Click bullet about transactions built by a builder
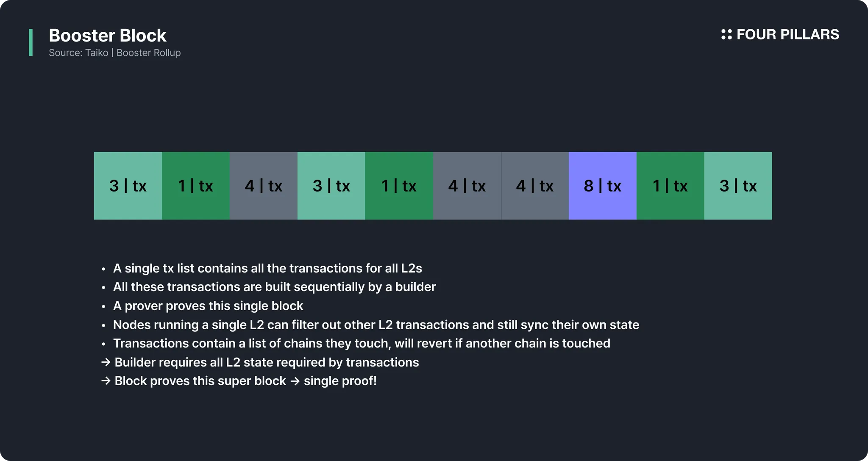Image resolution: width=868 pixels, height=461 pixels. (x=274, y=287)
